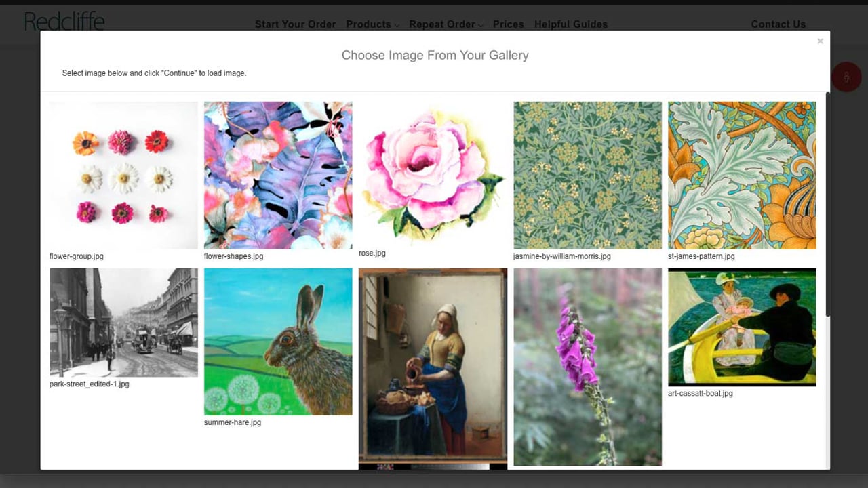868x488 pixels.
Task: Pick the watercolor rose.jpg image
Action: (x=433, y=174)
